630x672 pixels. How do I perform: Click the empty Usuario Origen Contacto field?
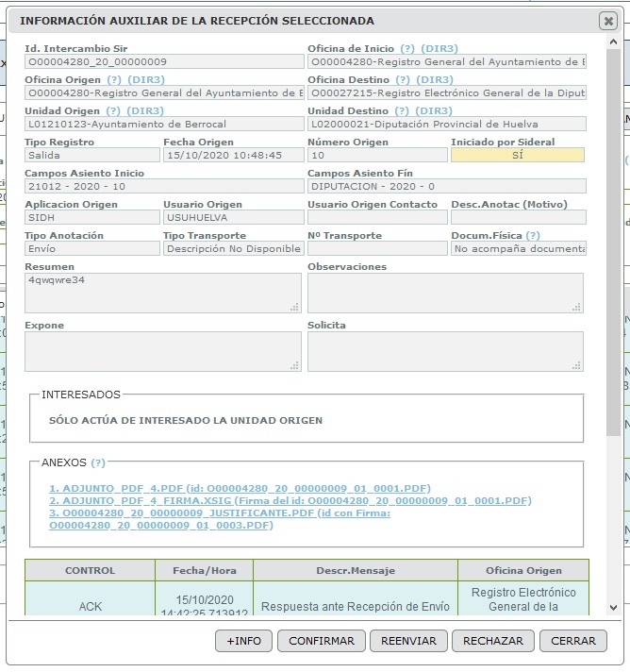pos(377,218)
